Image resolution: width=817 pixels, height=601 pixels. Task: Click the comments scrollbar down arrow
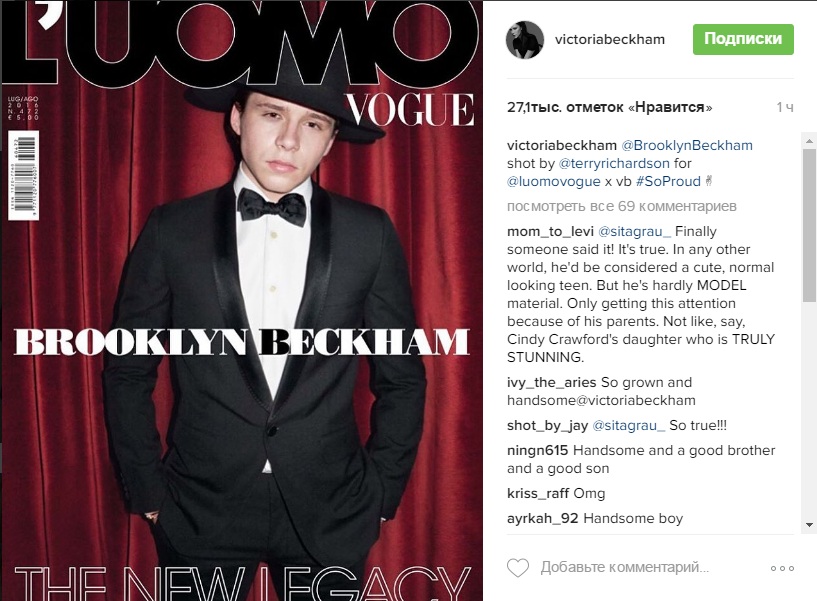pos(809,525)
